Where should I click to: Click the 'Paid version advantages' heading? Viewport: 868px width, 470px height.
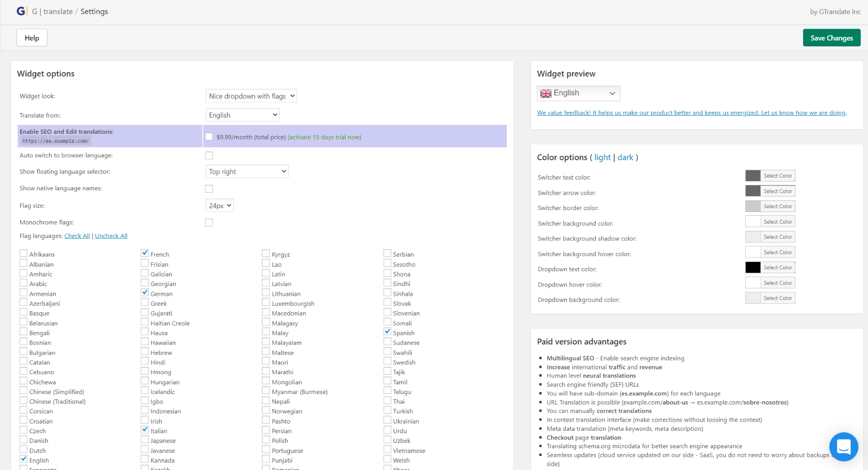(x=581, y=342)
